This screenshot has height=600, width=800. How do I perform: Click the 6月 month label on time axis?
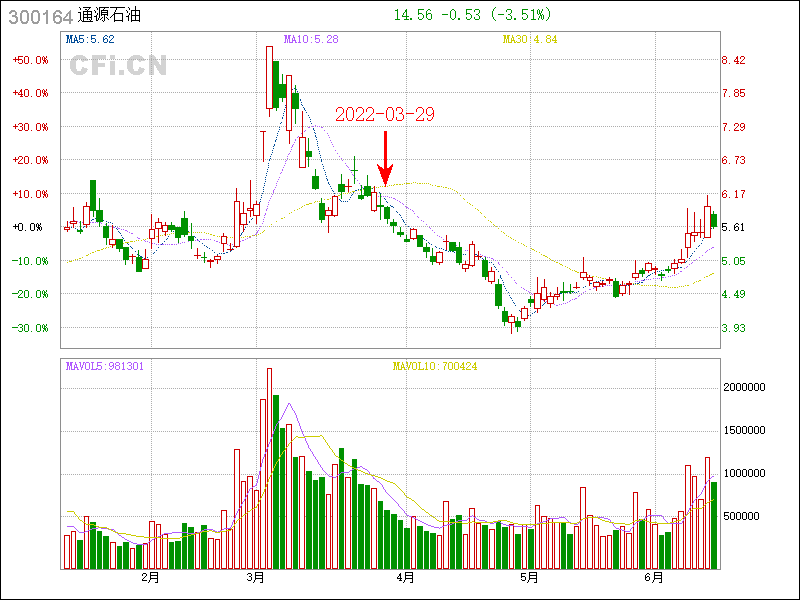(653, 578)
